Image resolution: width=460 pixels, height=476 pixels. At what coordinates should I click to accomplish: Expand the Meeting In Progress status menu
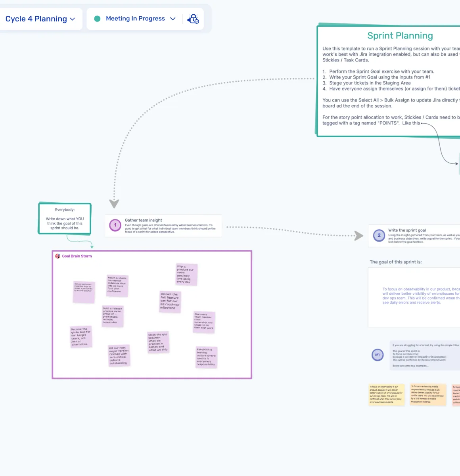135,19
